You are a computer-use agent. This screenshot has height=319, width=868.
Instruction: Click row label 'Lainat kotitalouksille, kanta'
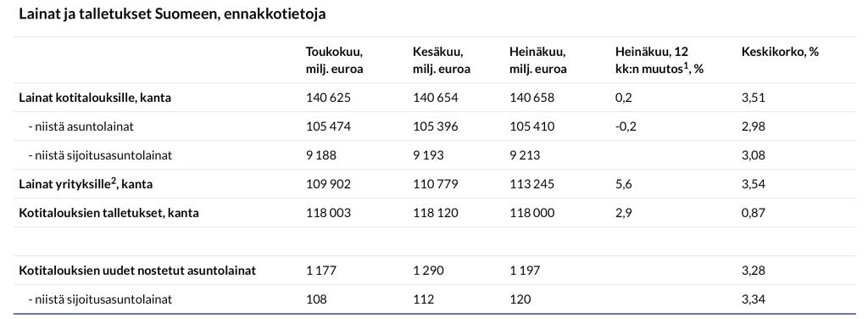pos(95,98)
